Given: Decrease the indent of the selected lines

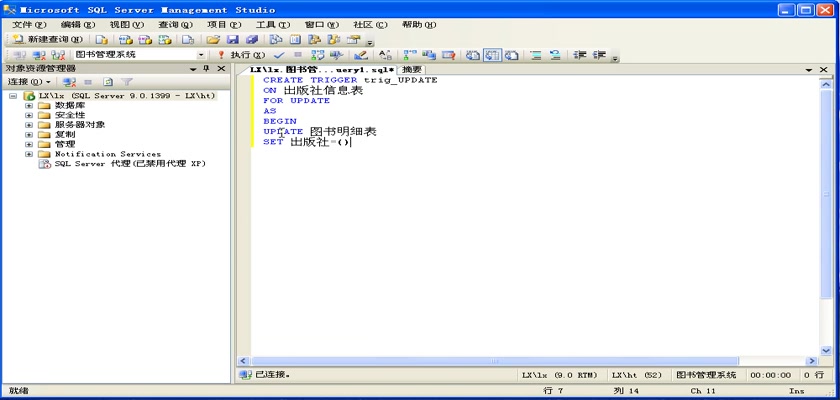Looking at the screenshot, I should 580,55.
